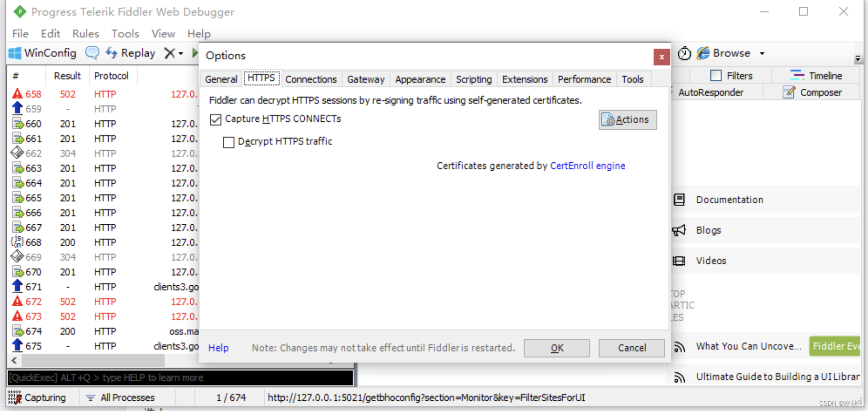Open the Edit menu
This screenshot has width=868, height=411.
50,33
